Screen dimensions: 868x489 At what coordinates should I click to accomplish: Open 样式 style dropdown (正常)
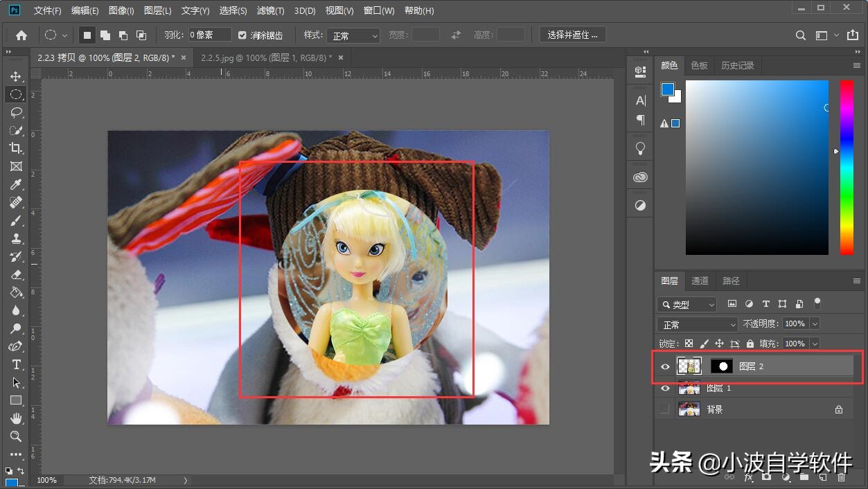click(354, 35)
